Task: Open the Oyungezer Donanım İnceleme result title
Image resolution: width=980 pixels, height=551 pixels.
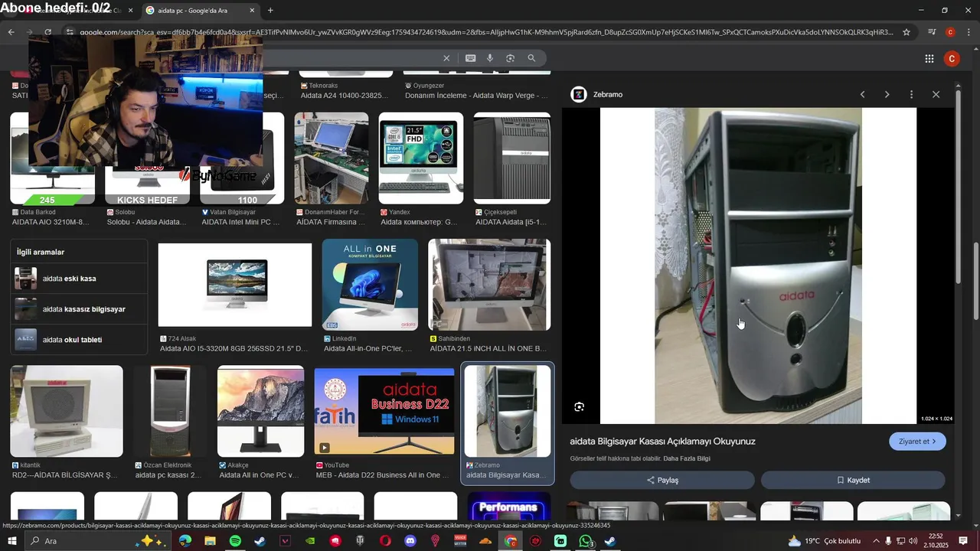Action: [x=476, y=96]
